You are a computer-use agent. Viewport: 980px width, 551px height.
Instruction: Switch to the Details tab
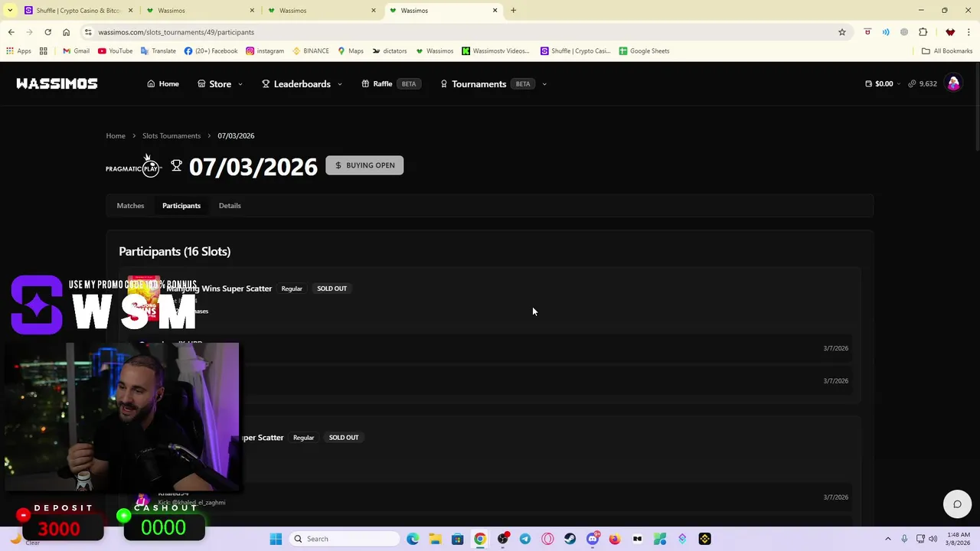230,206
